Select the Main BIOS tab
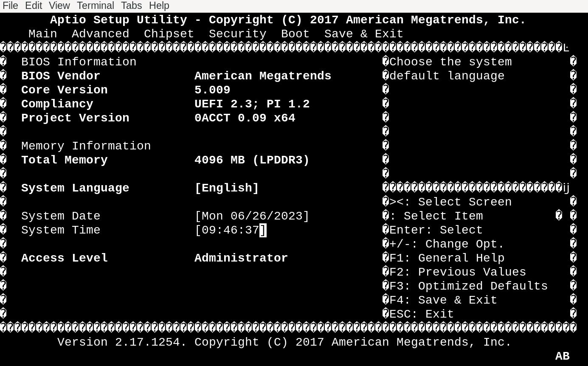Viewport: 588px width, 366px height. [x=42, y=34]
